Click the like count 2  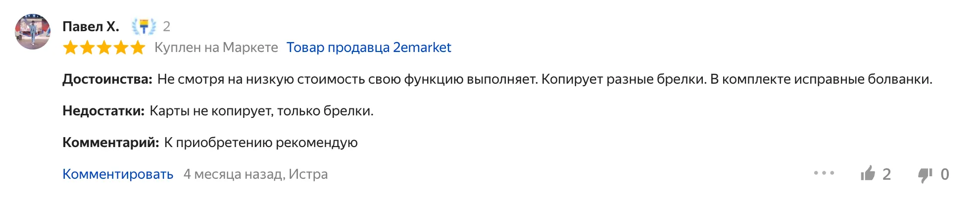click(x=886, y=174)
